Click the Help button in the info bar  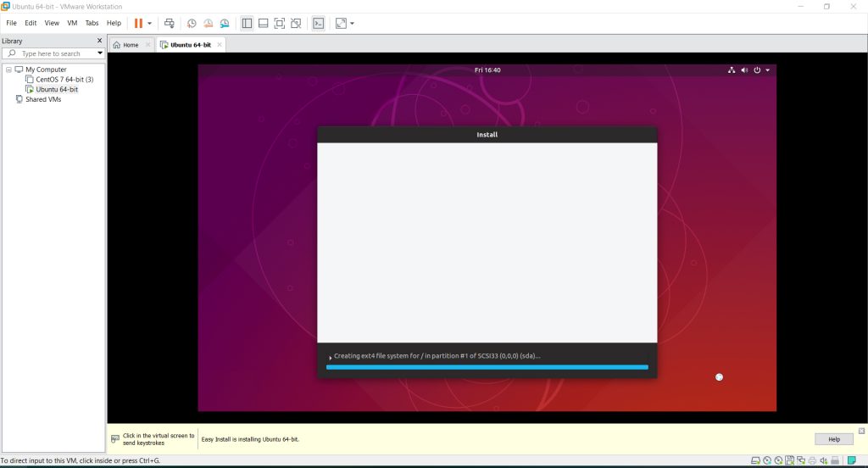[834, 439]
